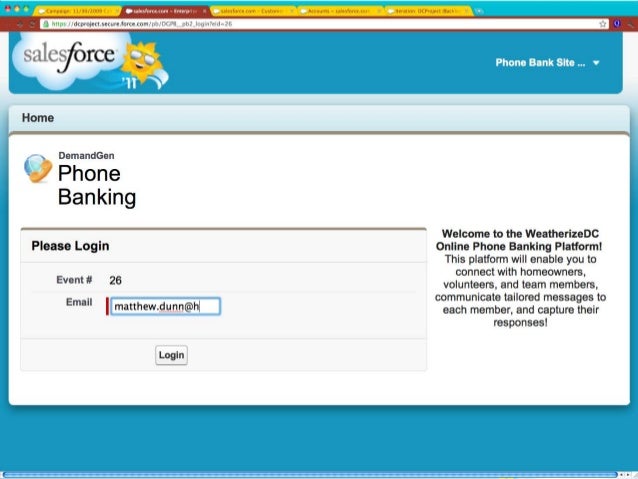Click the Login button
The width and height of the screenshot is (638, 479).
[x=171, y=355]
